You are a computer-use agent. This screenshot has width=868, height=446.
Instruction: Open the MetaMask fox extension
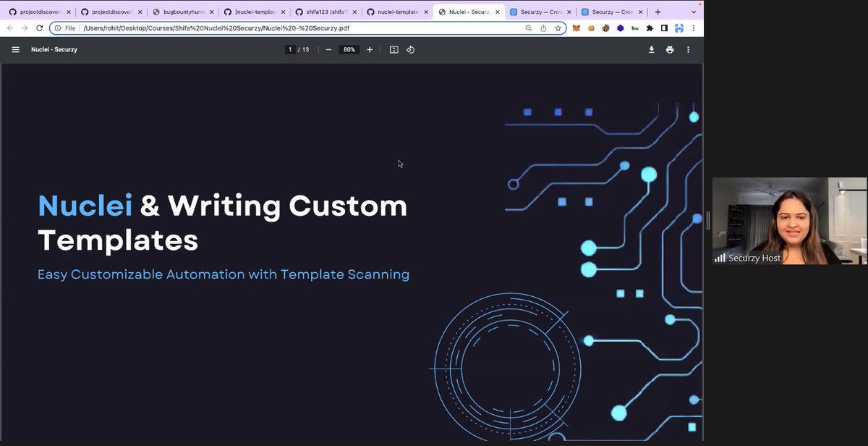(576, 28)
